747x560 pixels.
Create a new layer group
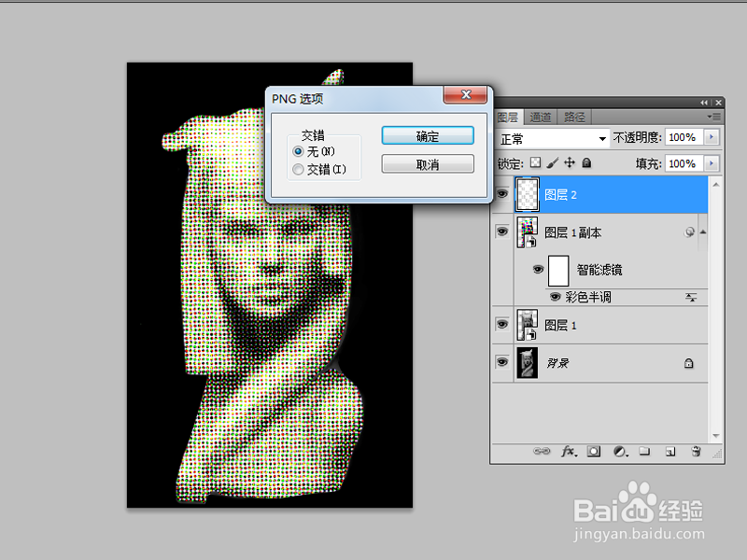tap(644, 451)
